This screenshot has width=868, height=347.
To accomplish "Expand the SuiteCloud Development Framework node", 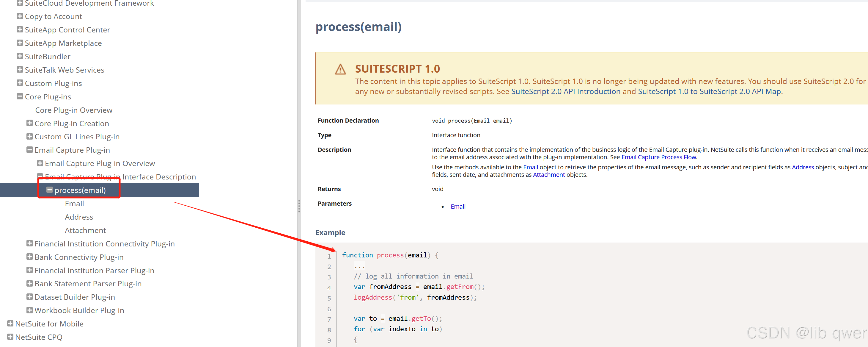I will [x=20, y=3].
